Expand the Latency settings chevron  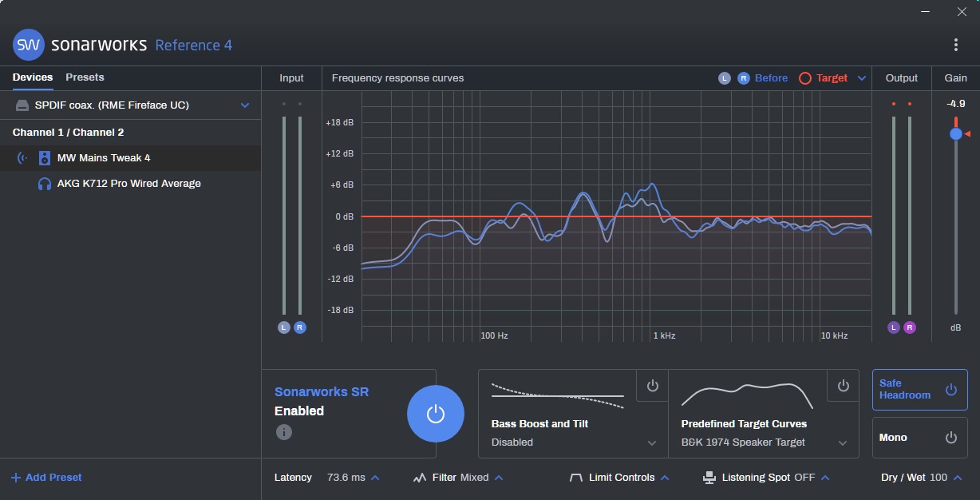tap(375, 478)
